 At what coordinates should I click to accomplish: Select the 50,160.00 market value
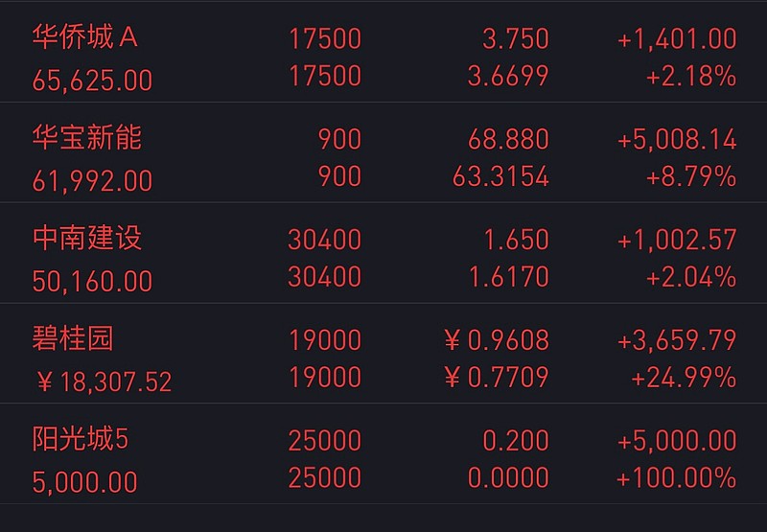[x=92, y=282]
